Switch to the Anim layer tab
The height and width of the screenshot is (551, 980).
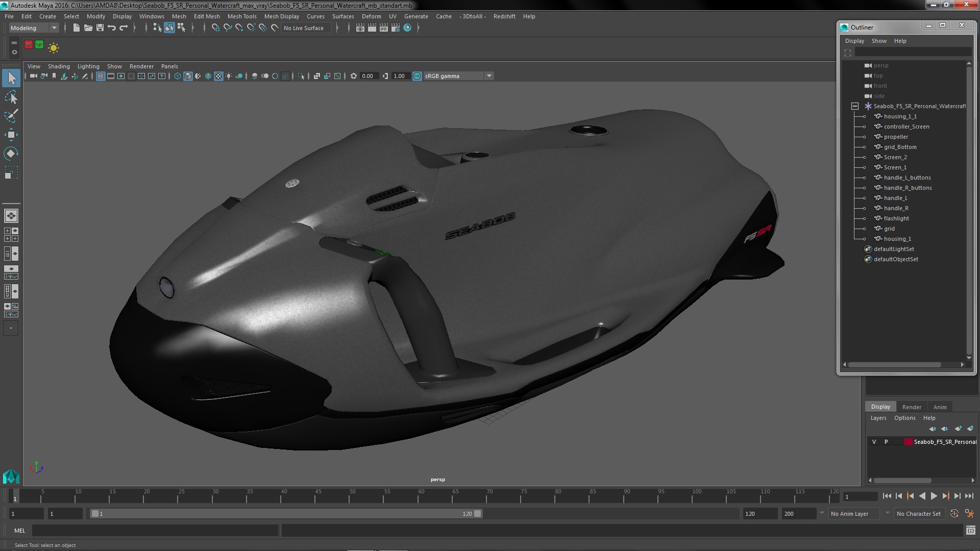pyautogui.click(x=940, y=407)
